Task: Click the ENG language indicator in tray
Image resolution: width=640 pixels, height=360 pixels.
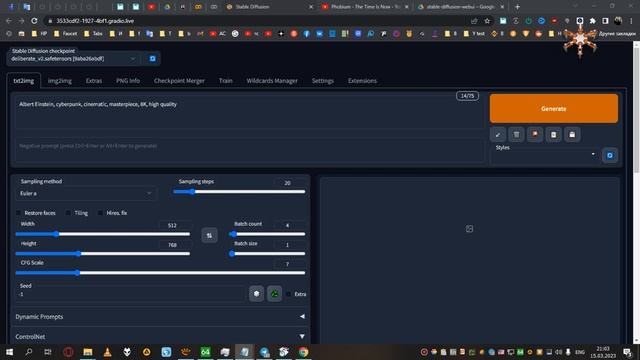Action: point(580,352)
